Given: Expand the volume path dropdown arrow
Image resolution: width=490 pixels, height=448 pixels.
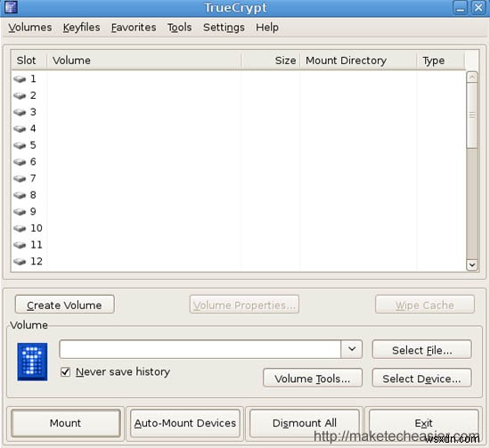Looking at the screenshot, I should click(x=352, y=349).
